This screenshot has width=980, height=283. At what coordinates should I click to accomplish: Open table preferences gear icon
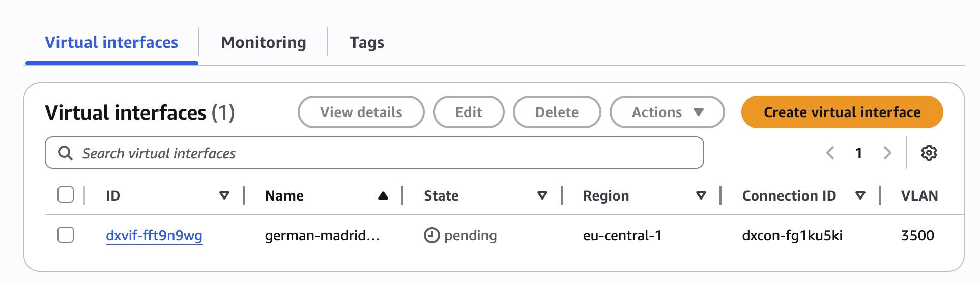click(x=929, y=153)
